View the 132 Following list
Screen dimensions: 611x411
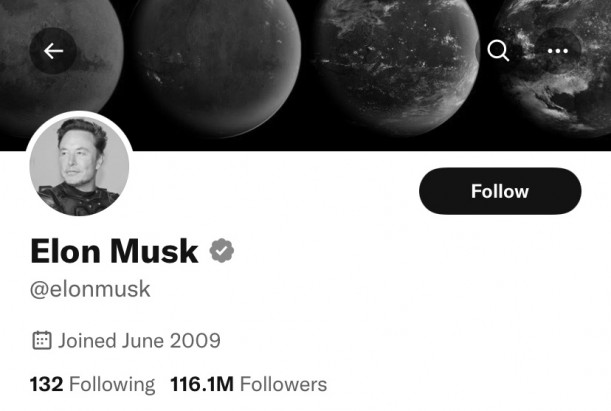click(92, 384)
